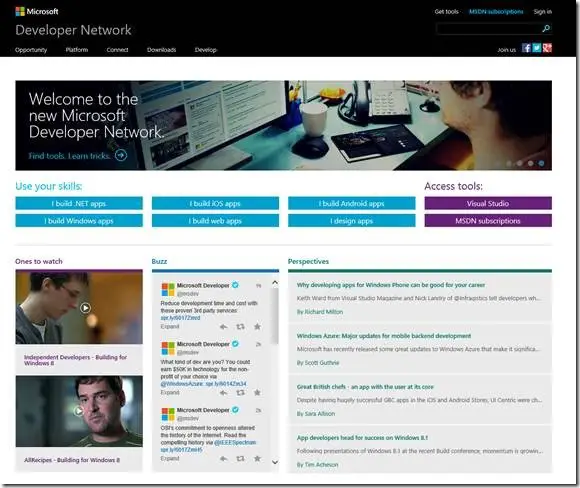Click the verified badge on the first tweet
The image size is (580, 488).
pyautogui.click(x=235, y=285)
